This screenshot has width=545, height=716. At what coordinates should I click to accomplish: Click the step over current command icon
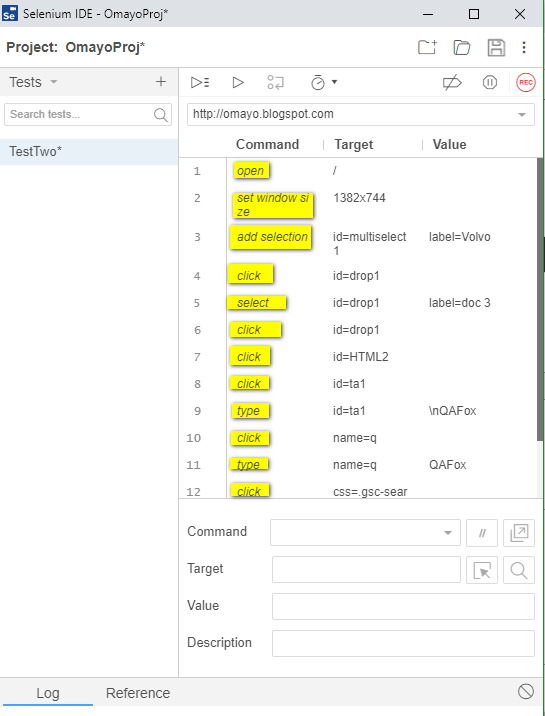click(x=275, y=82)
